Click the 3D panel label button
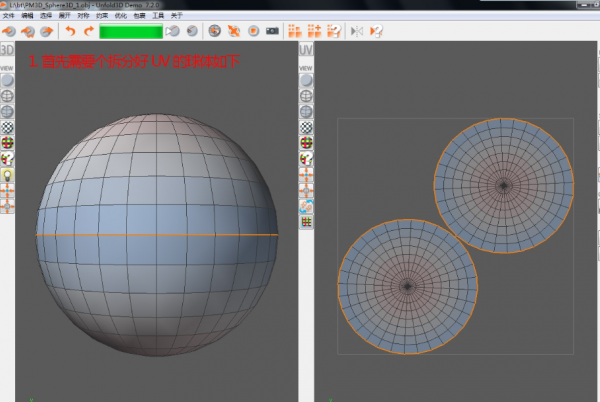This screenshot has width=600, height=402. point(8,50)
